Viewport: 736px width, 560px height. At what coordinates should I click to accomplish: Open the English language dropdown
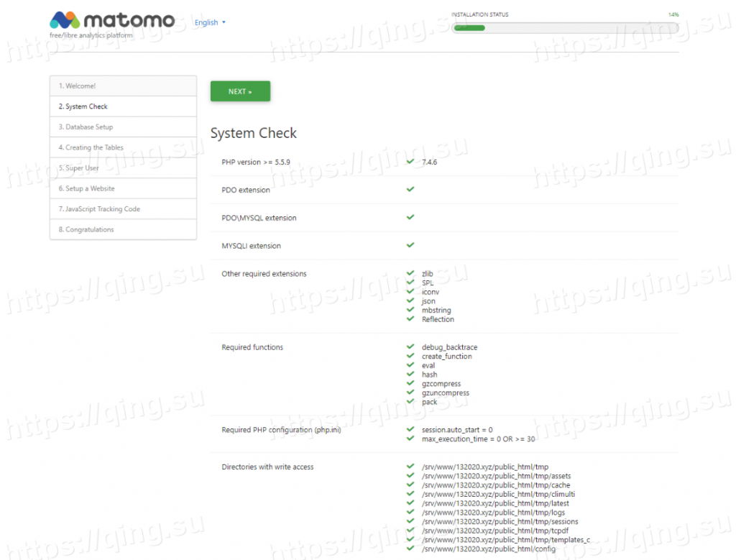[210, 22]
